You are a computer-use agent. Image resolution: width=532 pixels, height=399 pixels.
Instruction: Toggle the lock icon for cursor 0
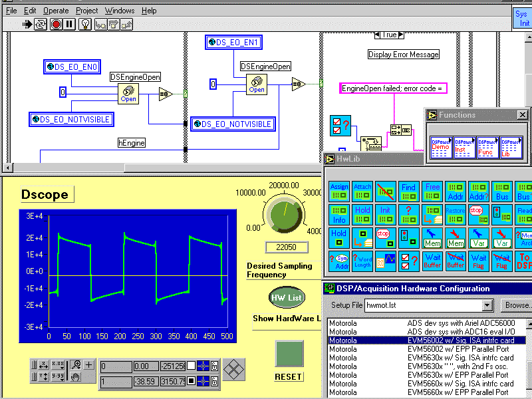click(x=214, y=366)
